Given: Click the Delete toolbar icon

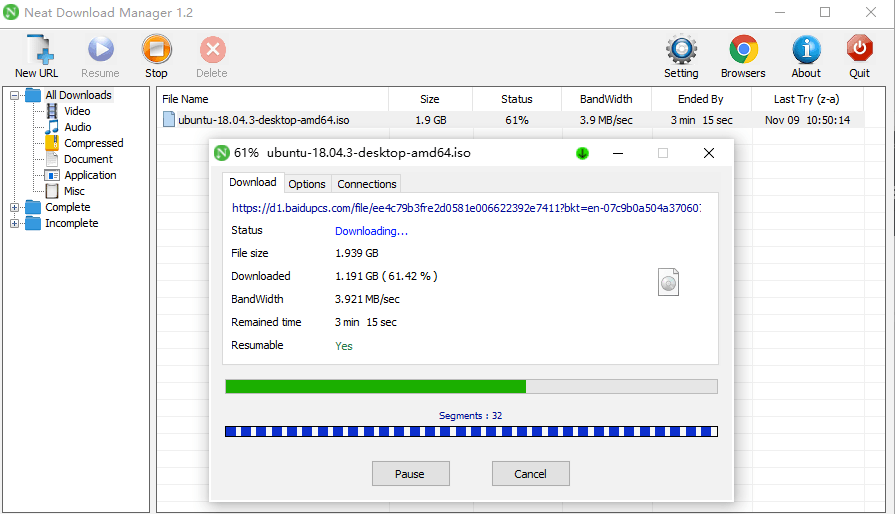Looking at the screenshot, I should tap(212, 50).
